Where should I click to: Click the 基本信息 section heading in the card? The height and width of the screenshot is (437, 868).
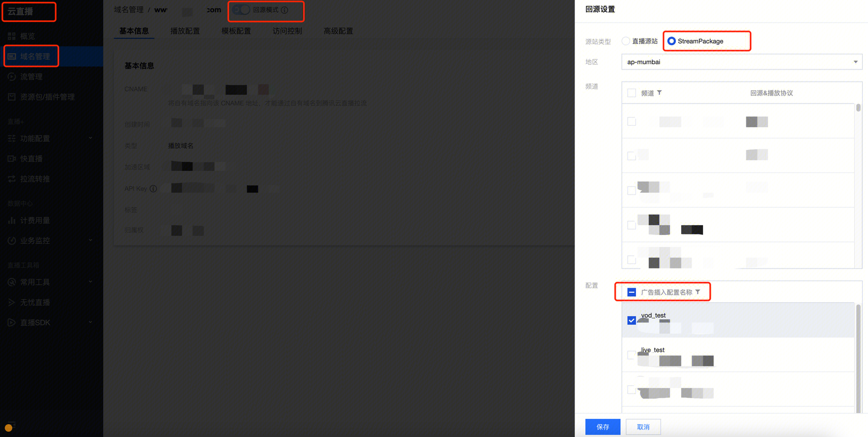139,66
